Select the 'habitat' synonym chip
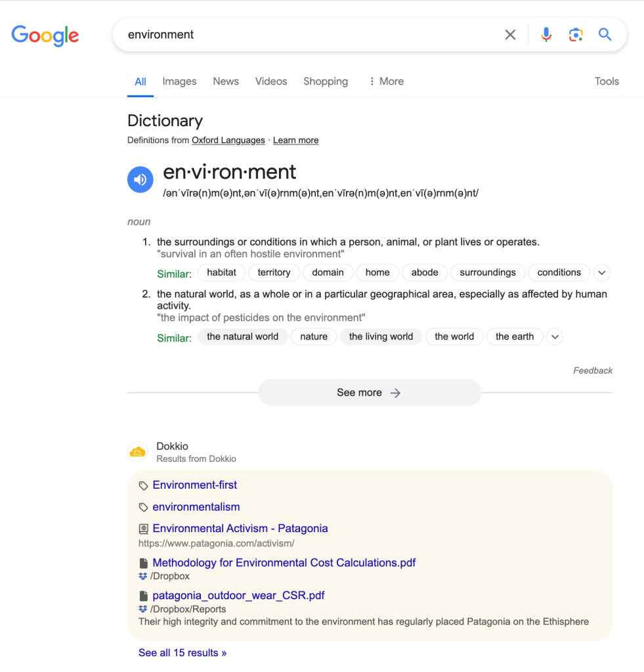The image size is (644, 672). click(x=221, y=273)
